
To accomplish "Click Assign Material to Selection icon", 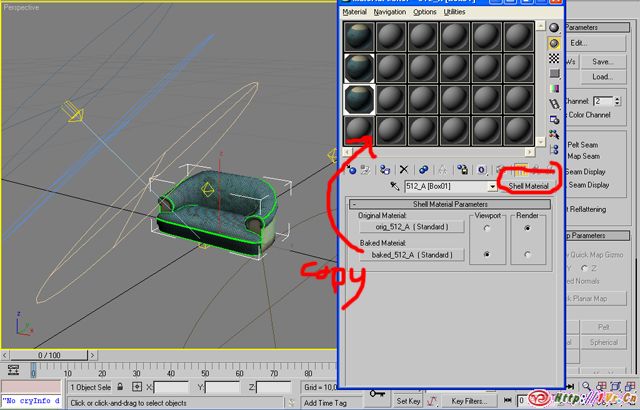I will click(x=386, y=170).
